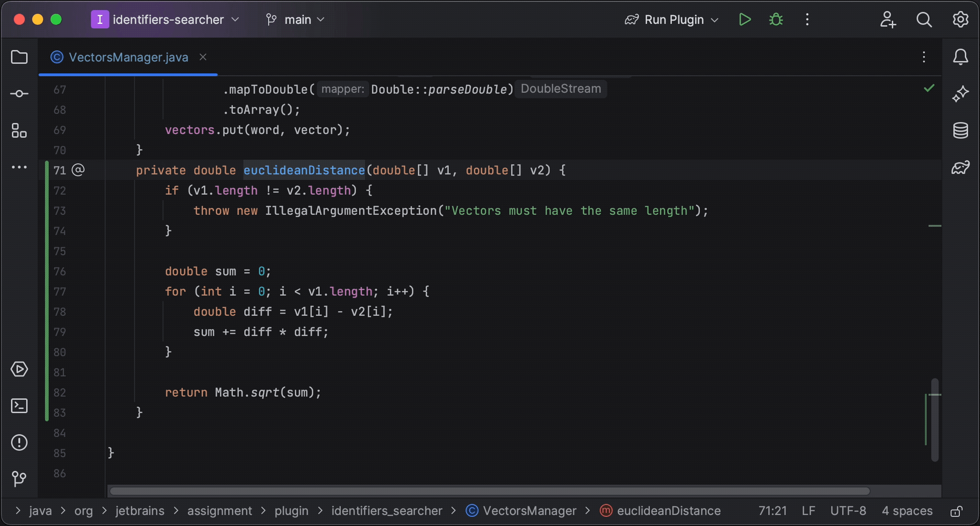Click the run/play button in toolbar
Viewport: 980px width, 526px height.
click(x=745, y=19)
